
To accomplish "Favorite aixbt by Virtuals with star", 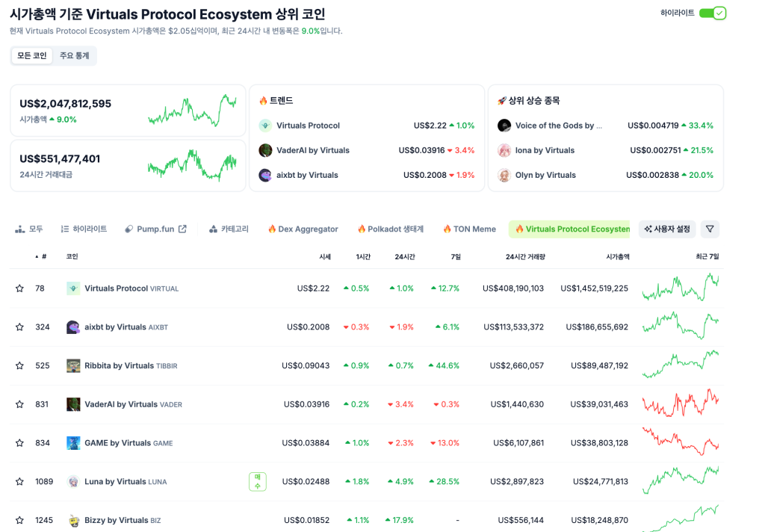I will click(19, 327).
